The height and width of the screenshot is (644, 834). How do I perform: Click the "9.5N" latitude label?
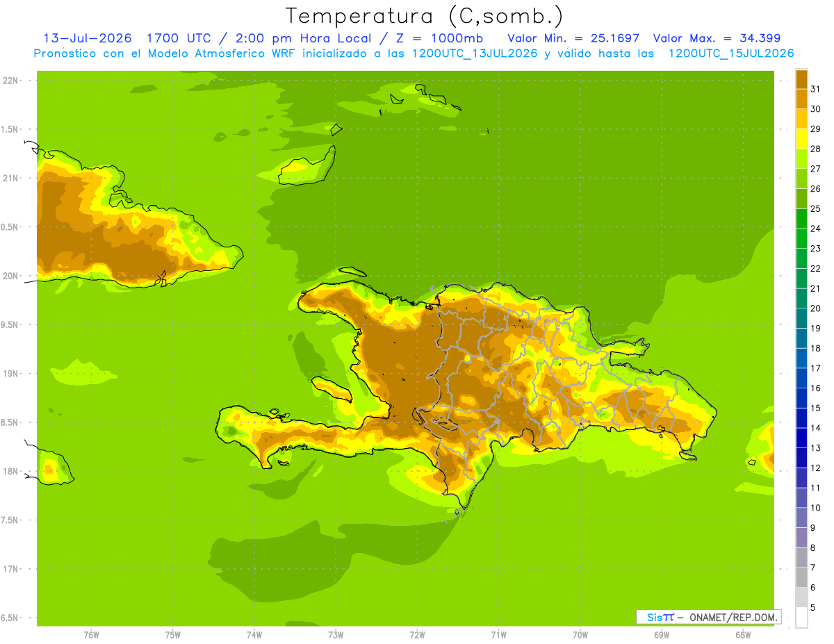point(9,324)
